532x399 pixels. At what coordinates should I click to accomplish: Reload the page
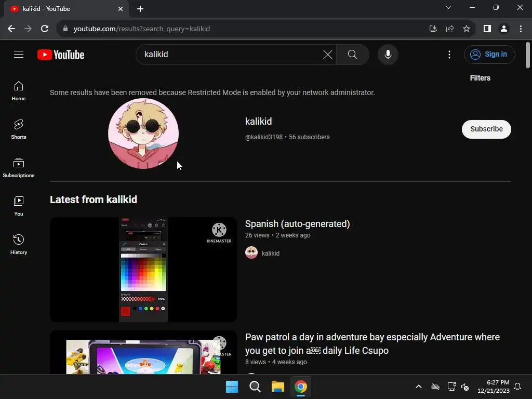pos(45,29)
